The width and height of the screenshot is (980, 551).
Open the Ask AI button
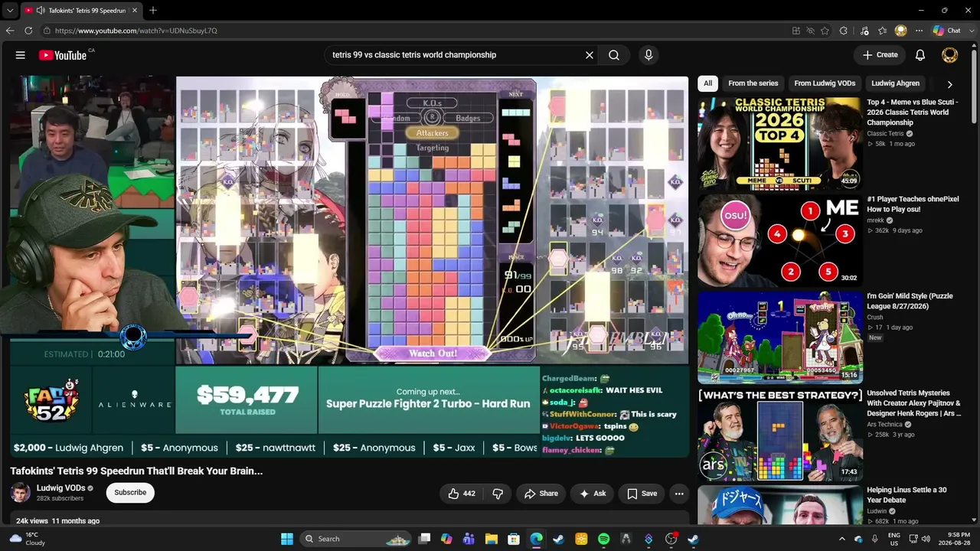[593, 494]
